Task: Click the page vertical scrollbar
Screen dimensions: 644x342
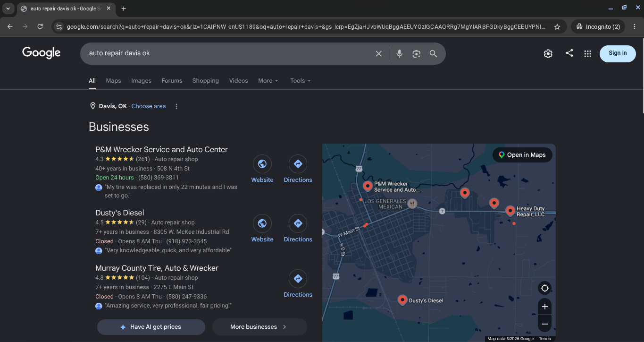Action: tap(642, 76)
